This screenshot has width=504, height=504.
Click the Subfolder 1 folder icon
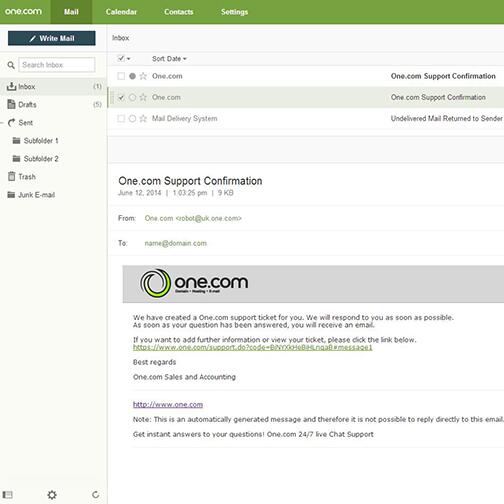(x=16, y=140)
